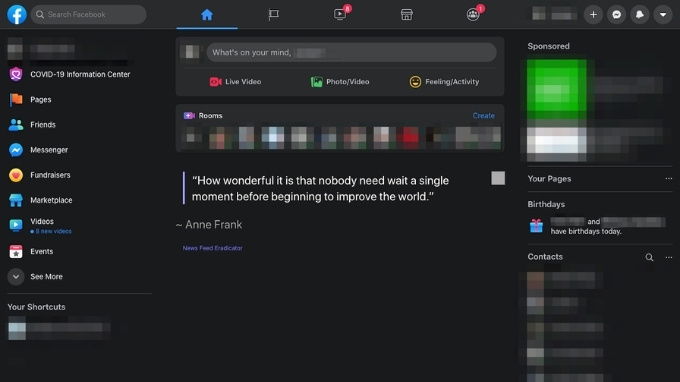This screenshot has width=680, height=382.
Task: Click Create in Rooms
Action: tap(484, 116)
